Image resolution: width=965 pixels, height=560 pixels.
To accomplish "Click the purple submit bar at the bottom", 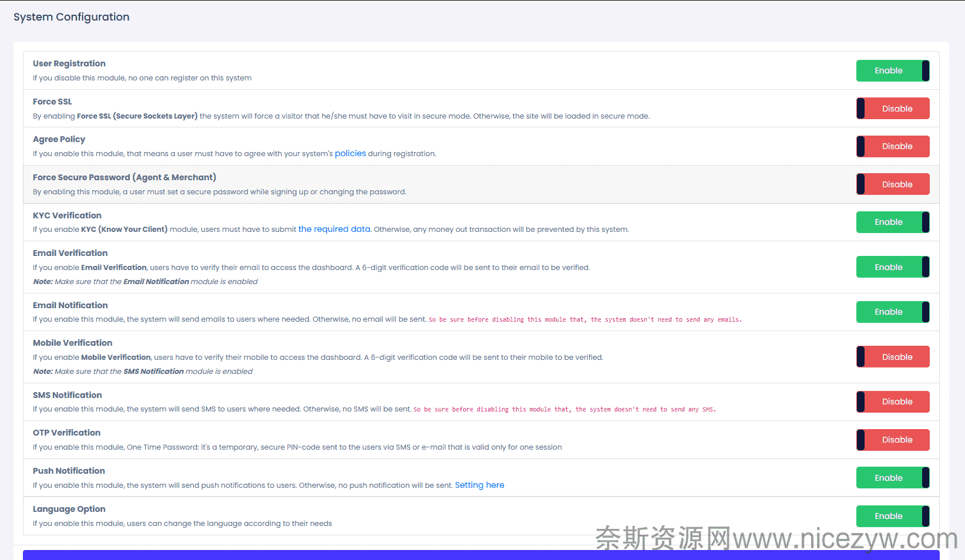I will (x=481, y=555).
